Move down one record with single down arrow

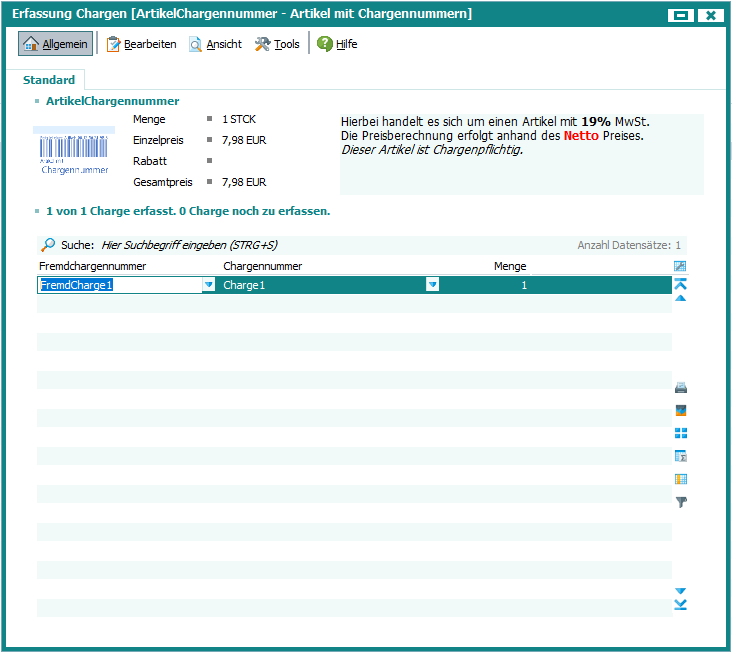pos(681,591)
